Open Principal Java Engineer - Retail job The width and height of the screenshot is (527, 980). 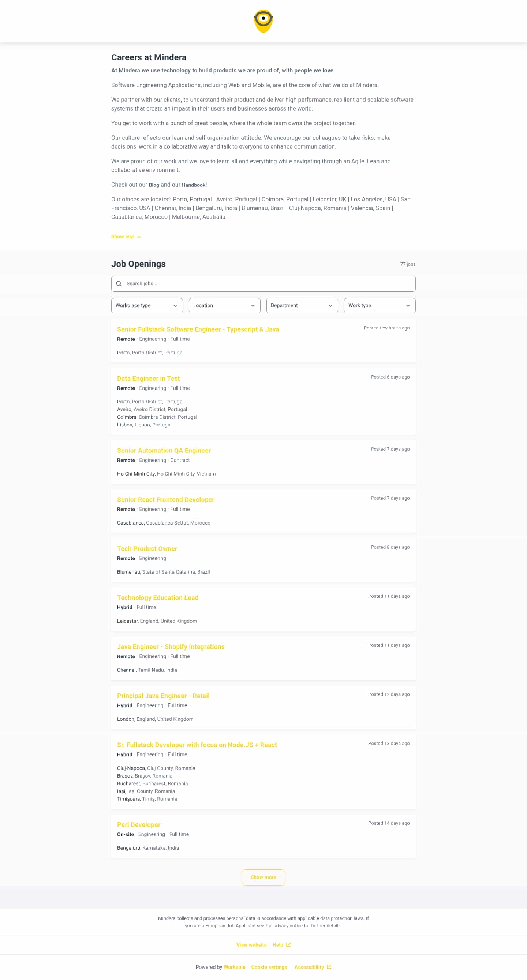(x=163, y=696)
